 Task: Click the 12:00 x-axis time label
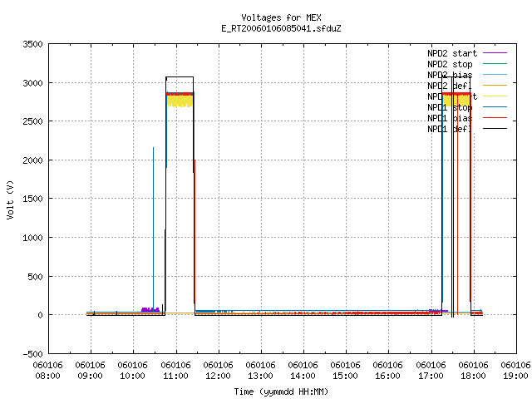[x=218, y=376]
